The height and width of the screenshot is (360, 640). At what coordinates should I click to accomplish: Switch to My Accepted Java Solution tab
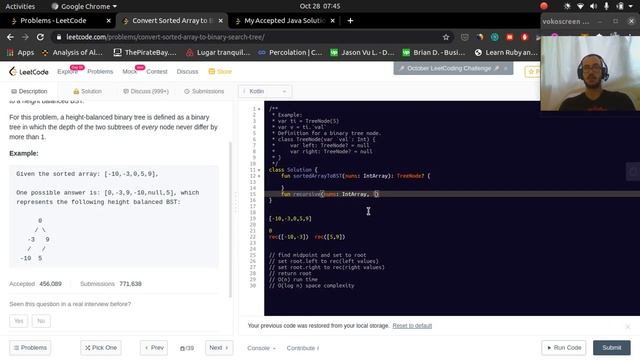284,20
